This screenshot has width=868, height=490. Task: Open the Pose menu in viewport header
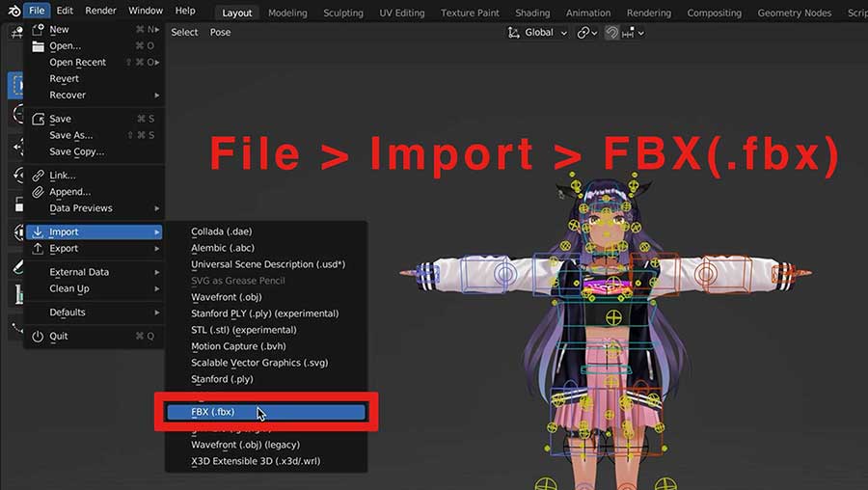coord(220,32)
